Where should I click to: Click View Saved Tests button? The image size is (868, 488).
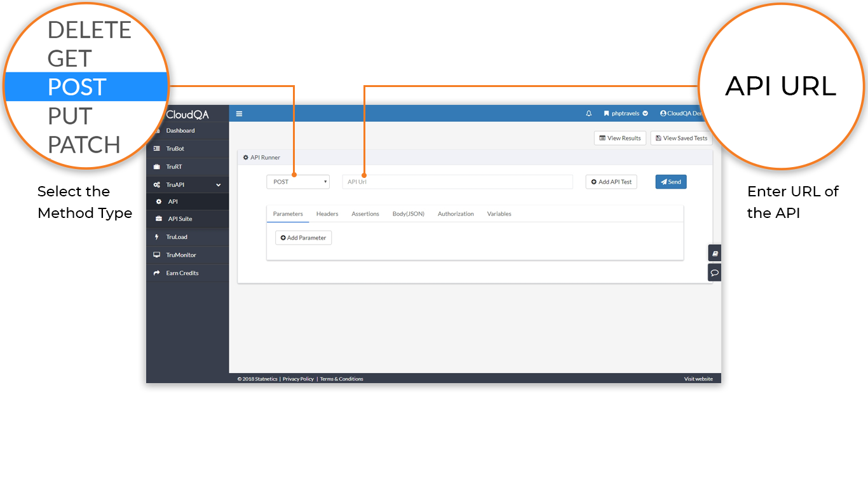click(681, 138)
